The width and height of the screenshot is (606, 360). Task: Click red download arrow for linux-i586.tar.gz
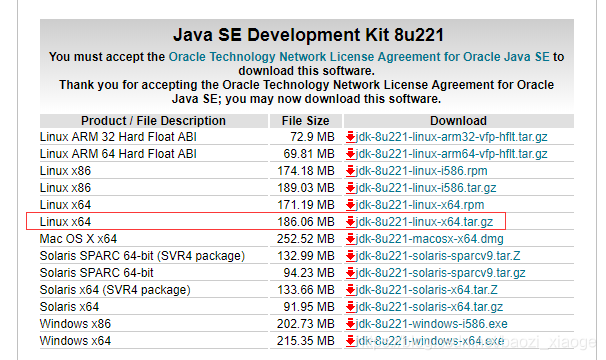tap(351, 188)
